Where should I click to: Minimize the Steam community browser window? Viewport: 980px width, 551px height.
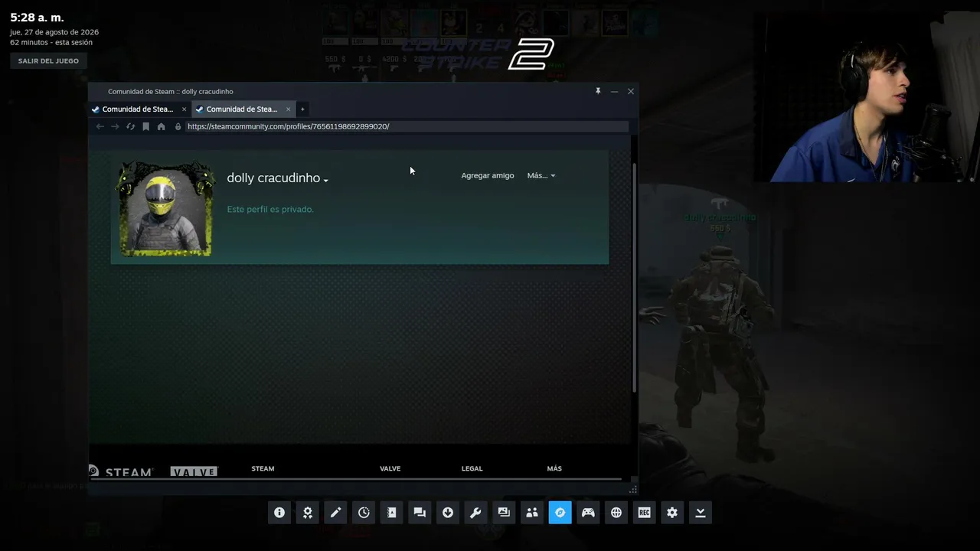[x=614, y=91]
